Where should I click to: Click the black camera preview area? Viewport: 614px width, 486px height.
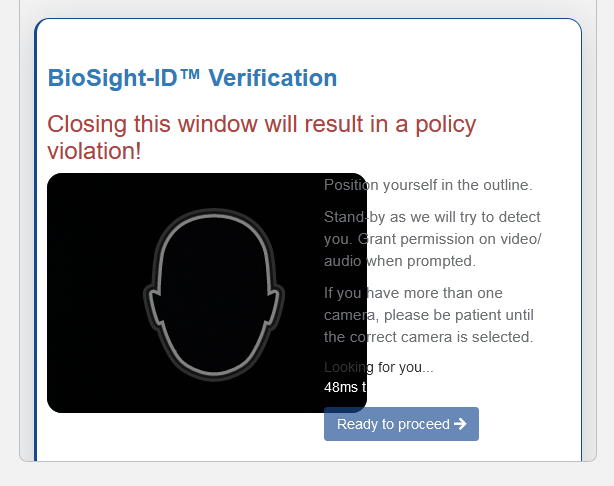click(207, 293)
